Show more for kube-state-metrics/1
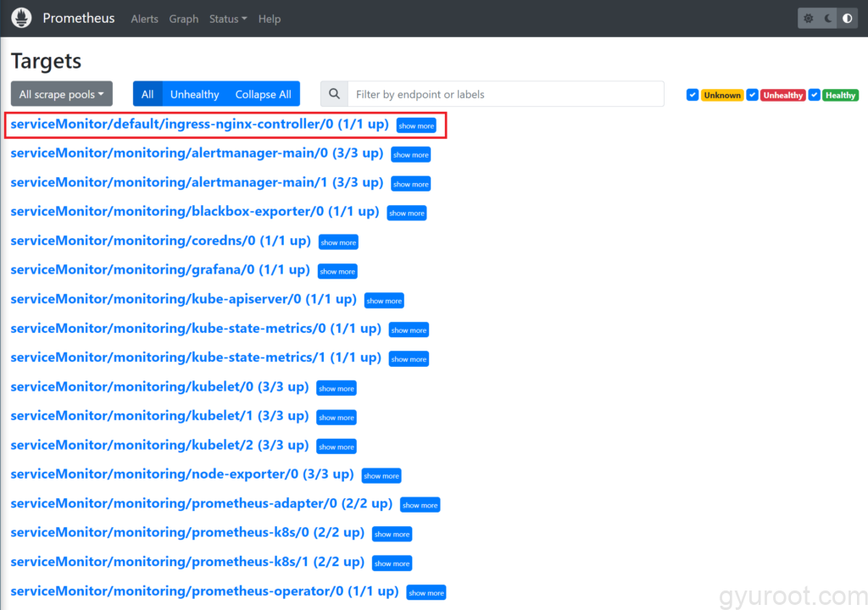 (x=409, y=358)
